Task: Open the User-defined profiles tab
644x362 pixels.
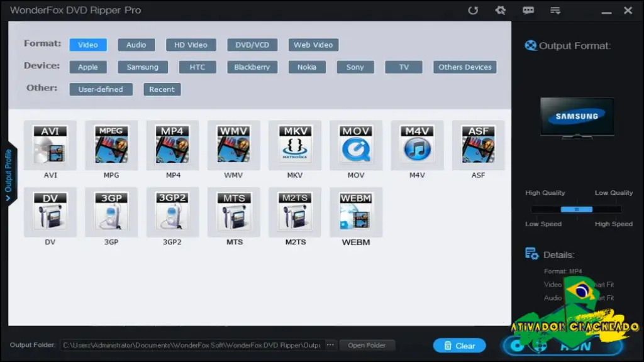Action: [101, 89]
